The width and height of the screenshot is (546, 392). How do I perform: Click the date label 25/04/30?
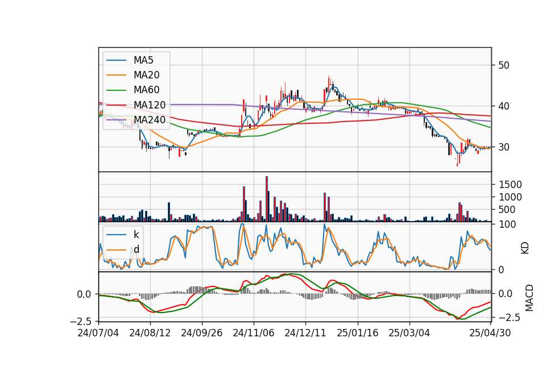(x=490, y=333)
